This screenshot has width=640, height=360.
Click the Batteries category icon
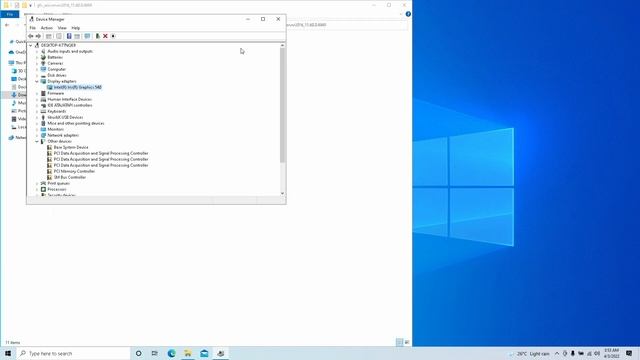(43, 57)
